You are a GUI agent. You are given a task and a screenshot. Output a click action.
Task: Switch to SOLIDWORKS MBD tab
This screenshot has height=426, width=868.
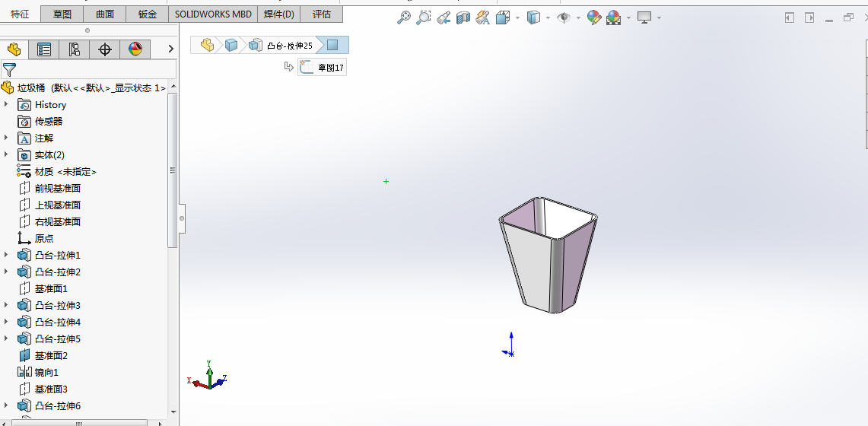coord(213,14)
